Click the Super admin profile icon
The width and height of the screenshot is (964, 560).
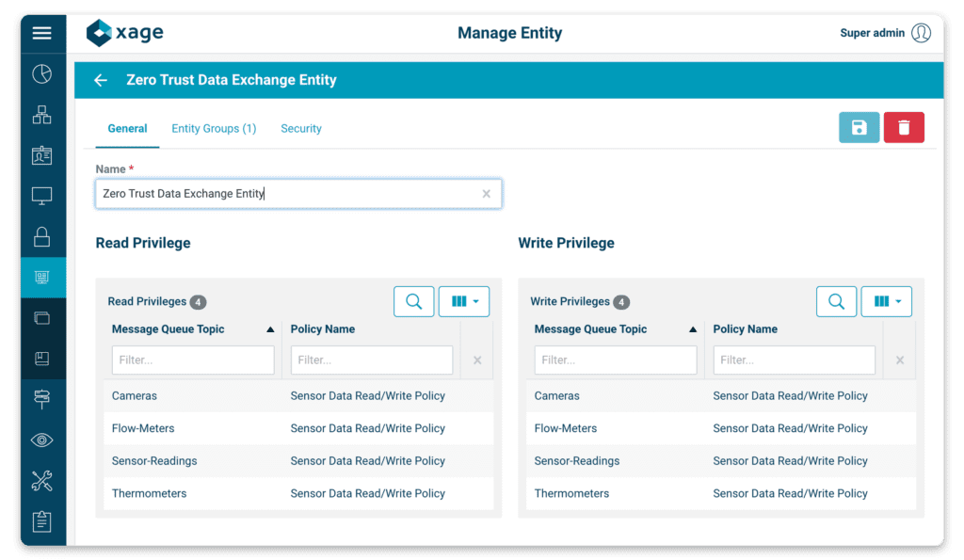(921, 33)
